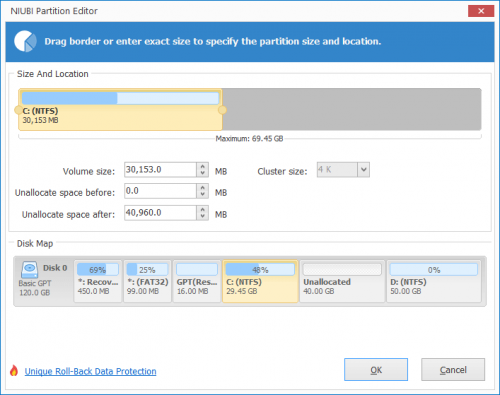Increase Volume size with up arrow
Image resolution: width=500 pixels, height=395 pixels.
point(202,166)
